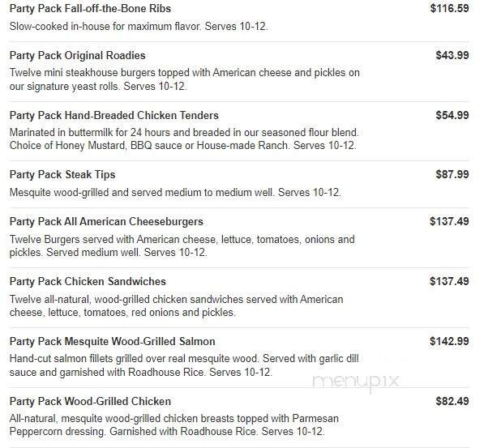Viewport: 501px width, 448px height.
Task: Select the $142.99 salmon price
Action: pos(449,342)
